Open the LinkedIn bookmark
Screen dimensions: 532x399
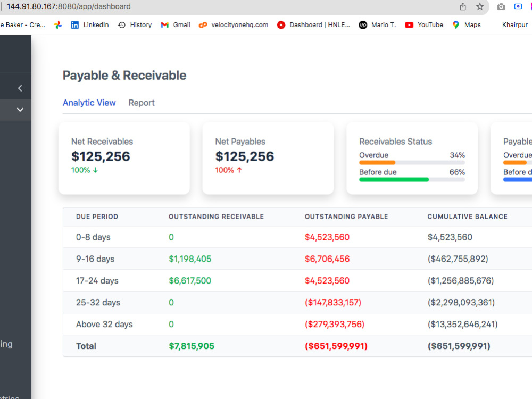click(x=90, y=25)
